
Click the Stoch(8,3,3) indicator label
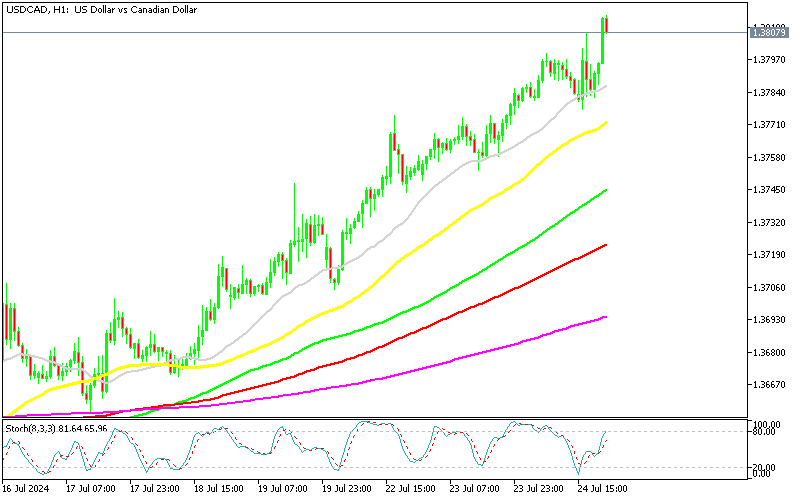pos(56,429)
